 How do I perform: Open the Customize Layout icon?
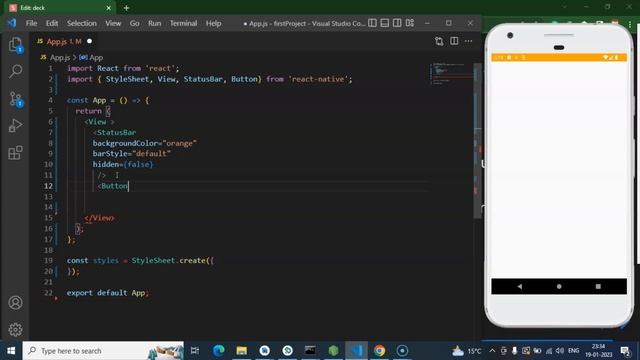[410, 23]
